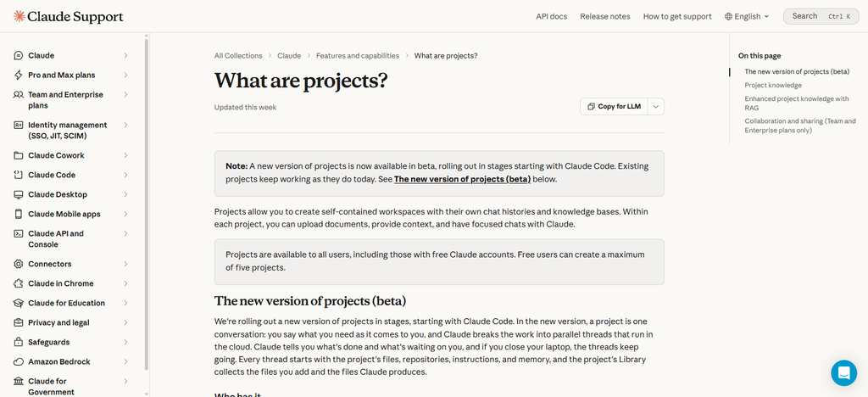Go to All Collections breadcrumb
Screen dimensions: 868x397
pyautogui.click(x=238, y=55)
